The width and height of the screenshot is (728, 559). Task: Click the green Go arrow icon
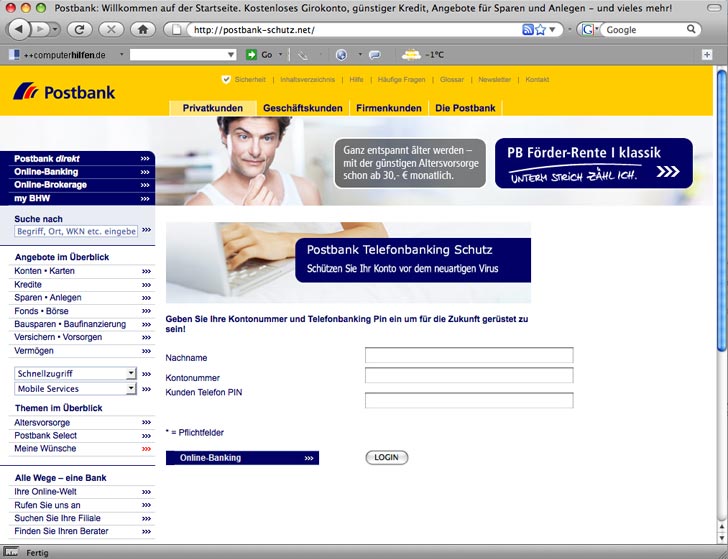click(251, 55)
